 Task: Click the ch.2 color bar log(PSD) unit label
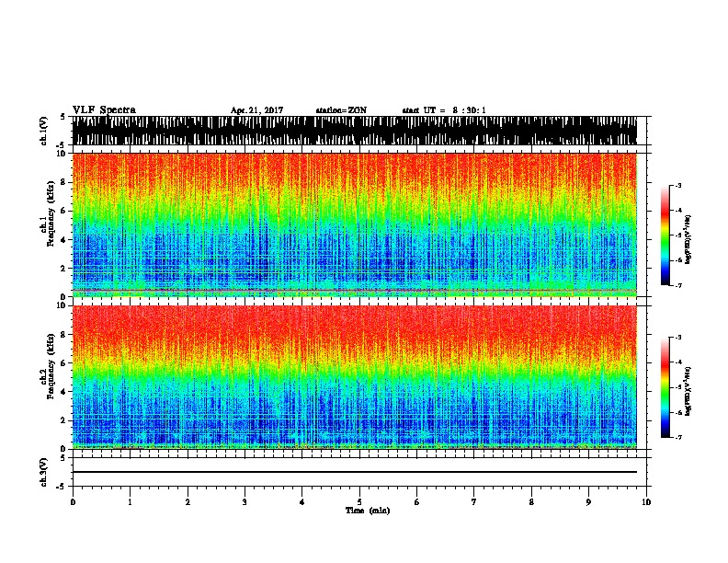(x=688, y=391)
